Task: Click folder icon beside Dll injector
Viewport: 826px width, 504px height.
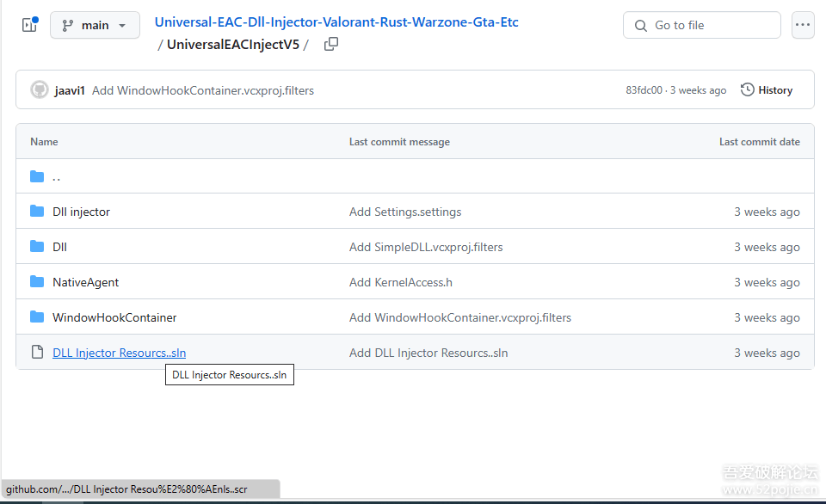Action: (37, 212)
